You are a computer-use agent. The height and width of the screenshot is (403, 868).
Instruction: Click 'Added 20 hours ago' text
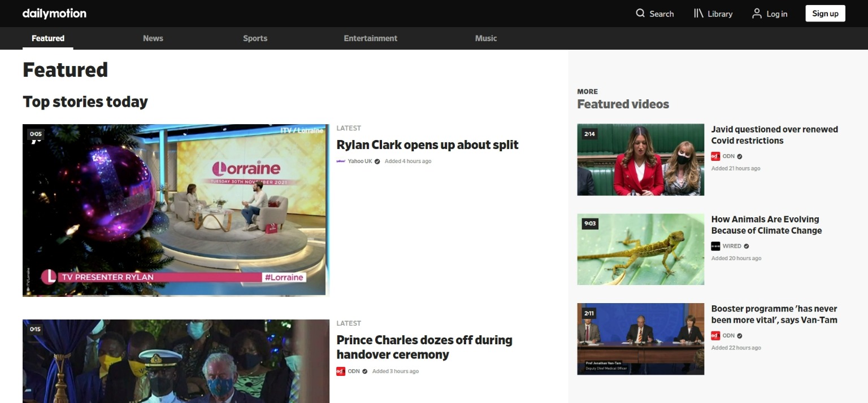[736, 259]
